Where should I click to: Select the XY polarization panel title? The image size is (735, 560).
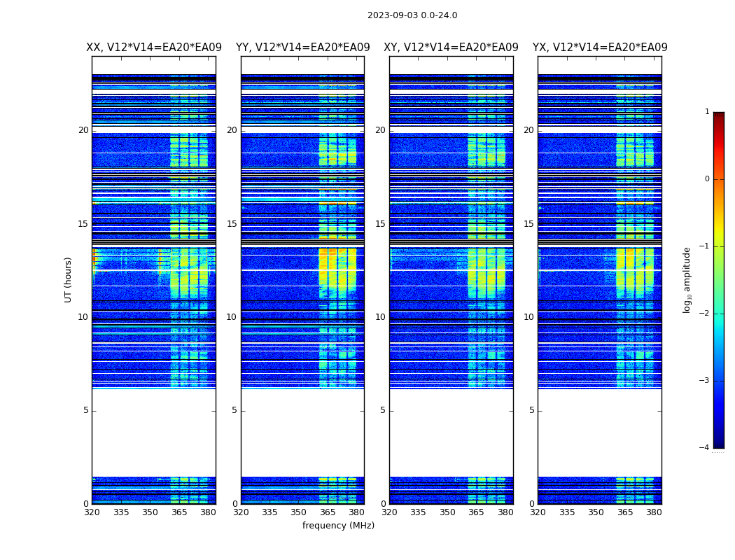point(451,48)
